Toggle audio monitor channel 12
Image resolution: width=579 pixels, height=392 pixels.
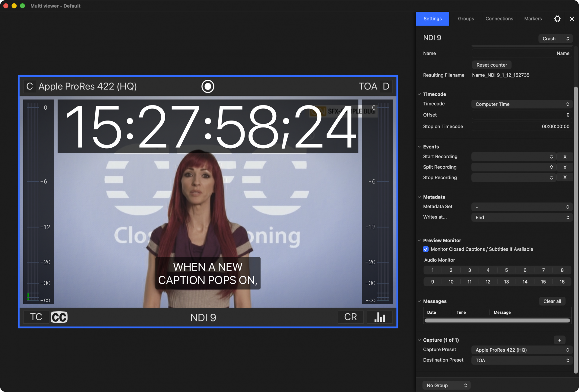pos(488,282)
